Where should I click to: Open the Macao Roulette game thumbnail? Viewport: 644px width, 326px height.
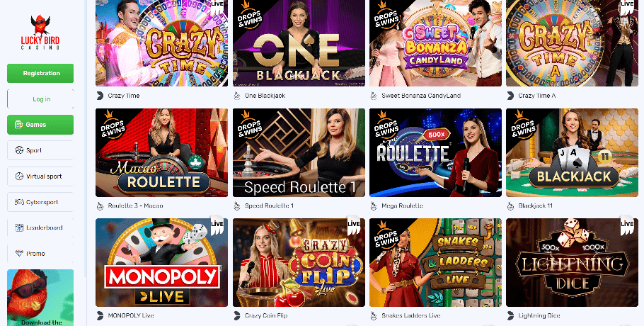(162, 152)
